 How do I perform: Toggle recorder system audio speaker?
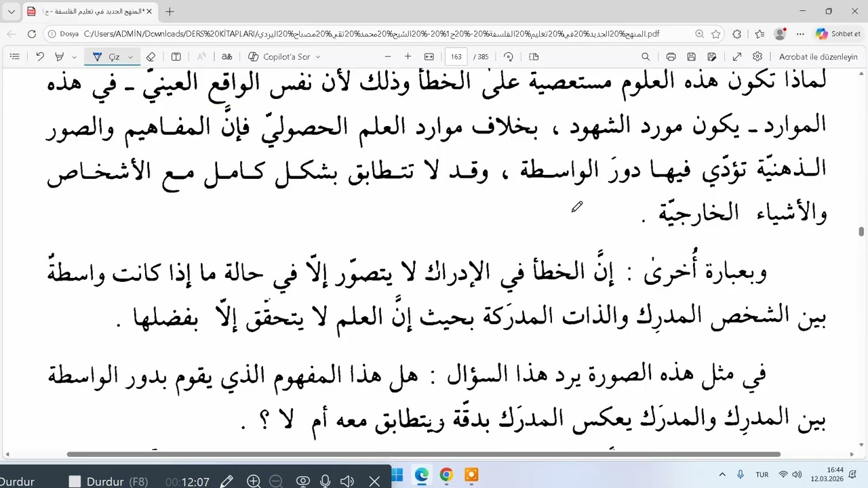click(347, 481)
